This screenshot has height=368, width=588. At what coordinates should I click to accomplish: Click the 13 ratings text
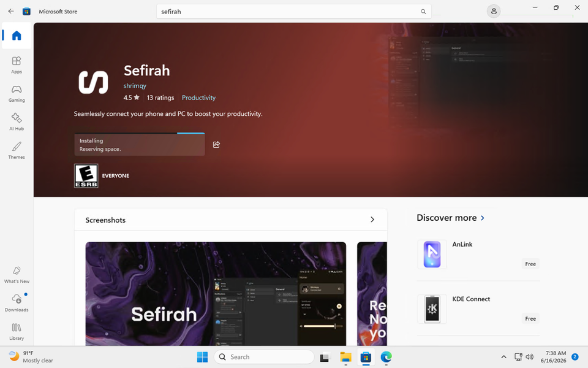[x=160, y=98]
